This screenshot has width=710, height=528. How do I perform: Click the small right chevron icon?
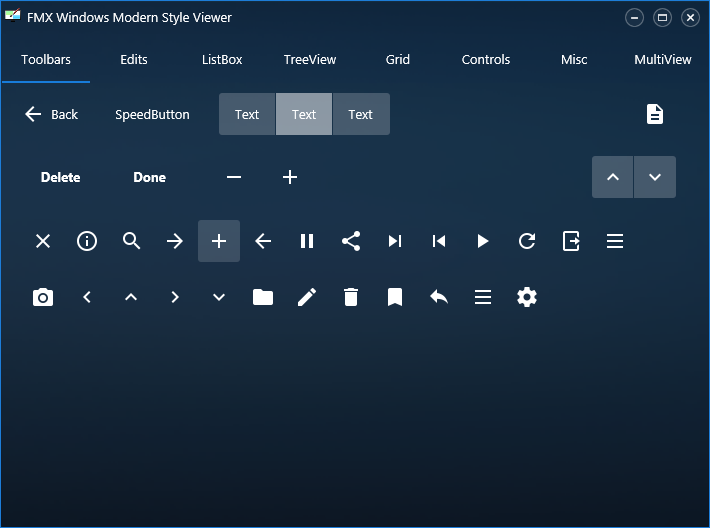pyautogui.click(x=175, y=297)
